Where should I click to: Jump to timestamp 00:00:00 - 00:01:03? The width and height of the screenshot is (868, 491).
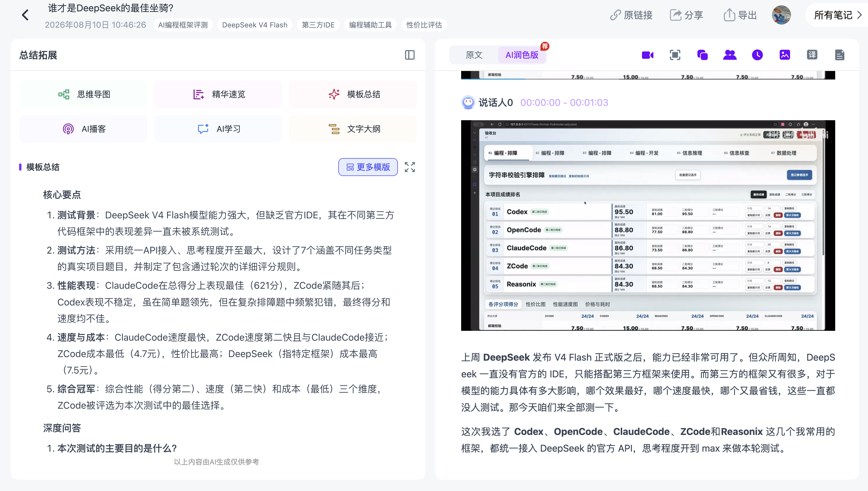point(564,102)
